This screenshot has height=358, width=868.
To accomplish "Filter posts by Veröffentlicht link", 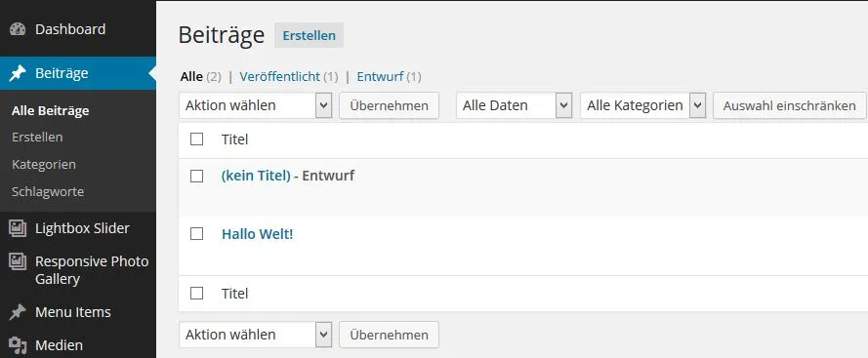I will tap(279, 77).
